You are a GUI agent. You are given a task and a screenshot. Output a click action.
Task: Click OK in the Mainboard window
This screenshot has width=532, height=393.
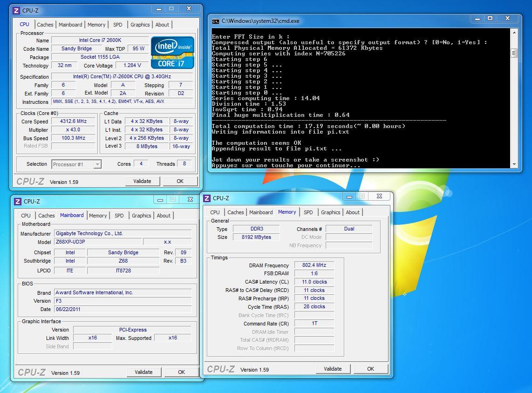(x=181, y=373)
